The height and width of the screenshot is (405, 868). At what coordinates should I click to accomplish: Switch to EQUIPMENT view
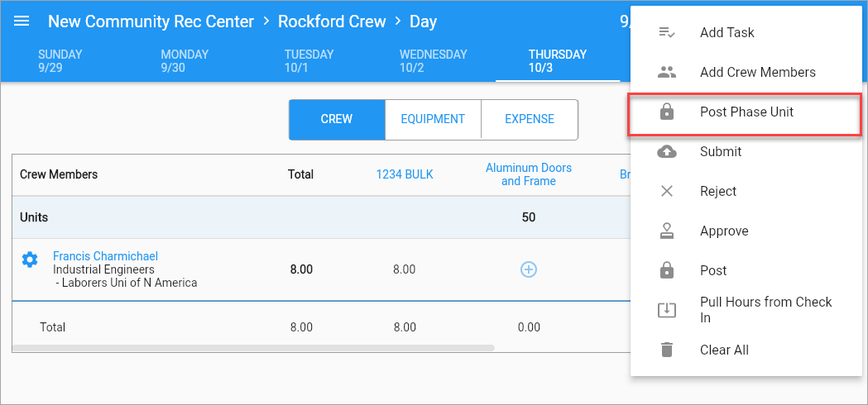[433, 120]
